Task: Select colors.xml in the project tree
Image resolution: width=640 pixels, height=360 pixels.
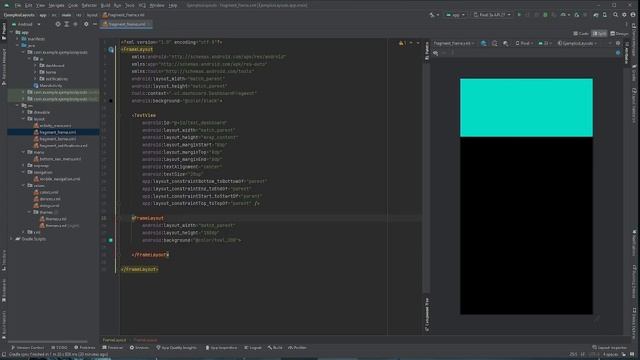Action: (x=46, y=192)
